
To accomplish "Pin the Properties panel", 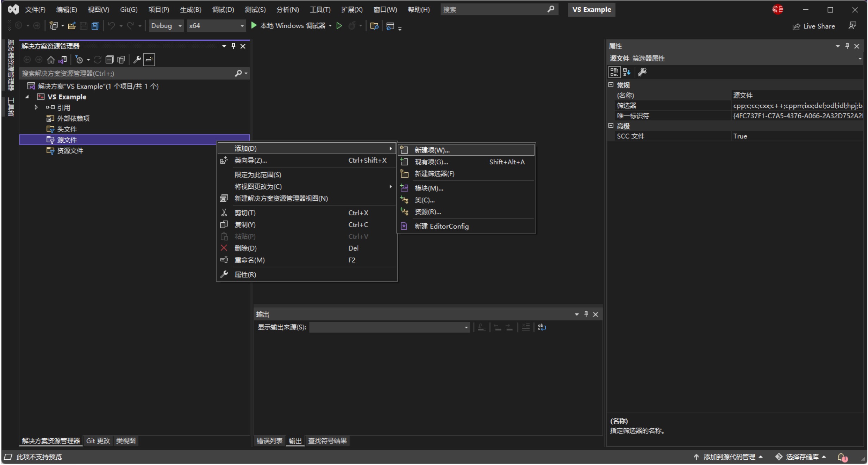I will [x=847, y=46].
